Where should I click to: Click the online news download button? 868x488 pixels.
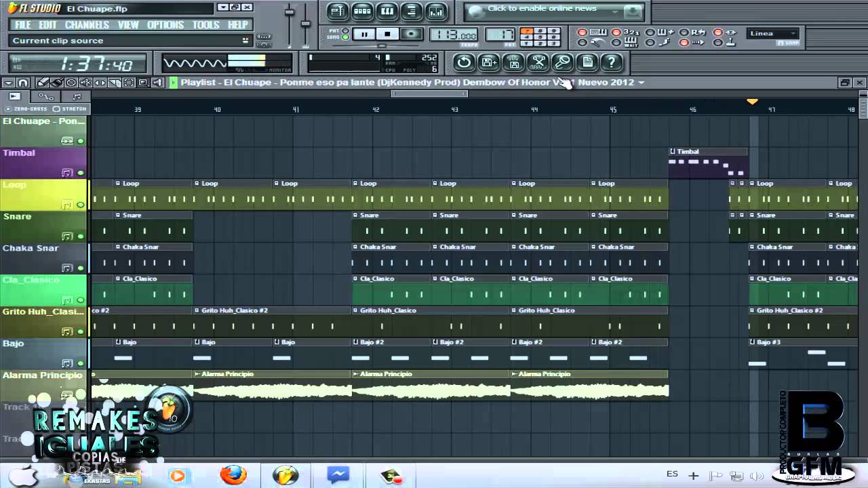pyautogui.click(x=632, y=12)
